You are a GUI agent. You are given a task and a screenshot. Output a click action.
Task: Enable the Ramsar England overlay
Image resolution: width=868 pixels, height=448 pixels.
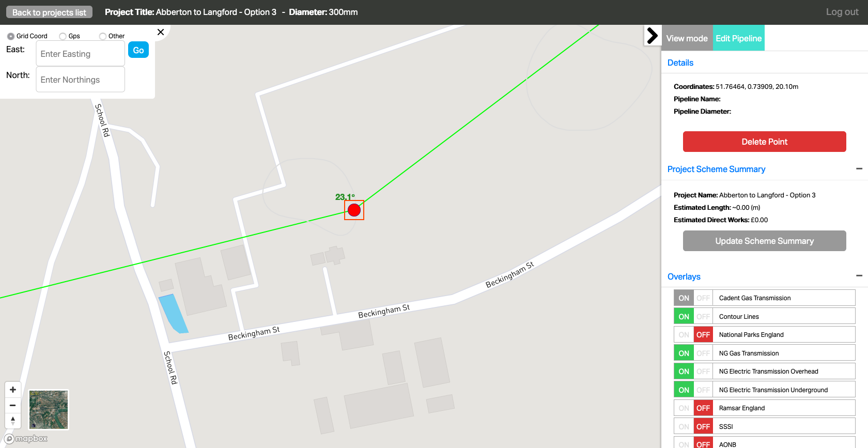click(684, 408)
